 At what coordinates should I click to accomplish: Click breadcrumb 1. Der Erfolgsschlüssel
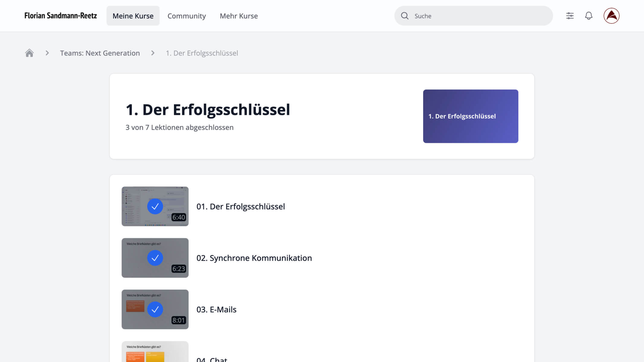click(202, 53)
